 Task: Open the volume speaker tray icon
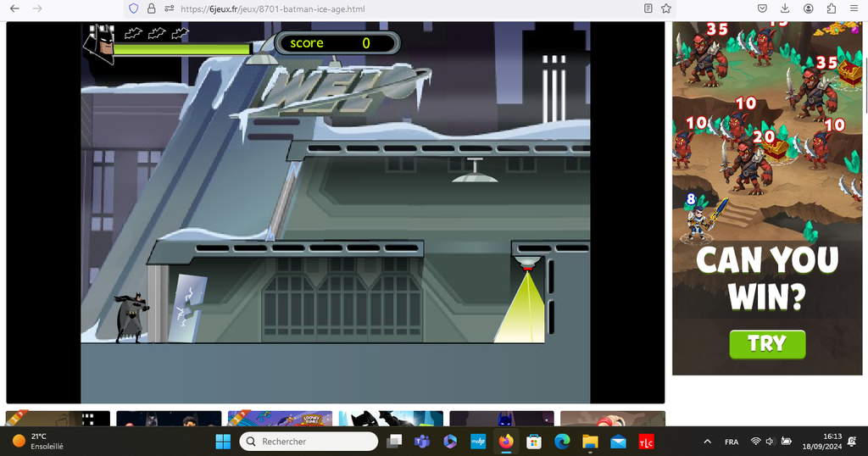(770, 442)
